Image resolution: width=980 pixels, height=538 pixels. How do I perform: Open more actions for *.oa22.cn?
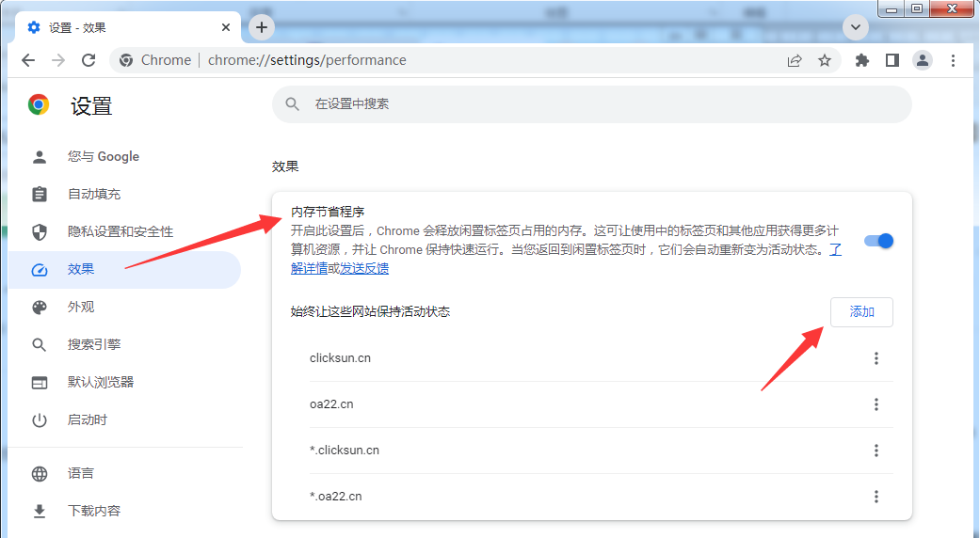[x=876, y=497]
